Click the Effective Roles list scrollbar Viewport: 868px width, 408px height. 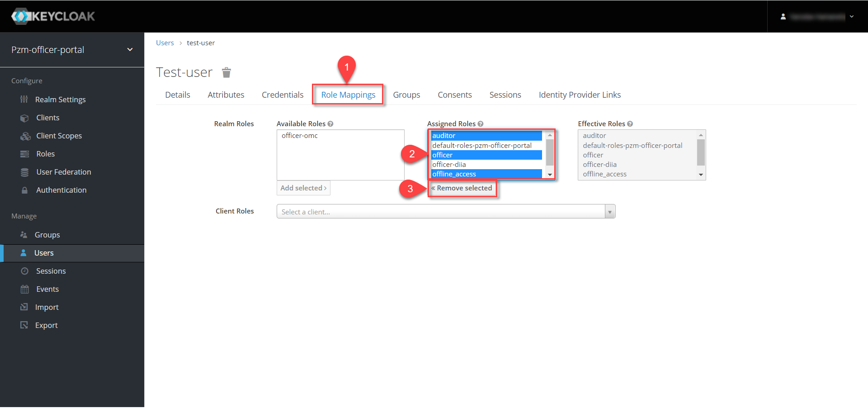coord(701,152)
